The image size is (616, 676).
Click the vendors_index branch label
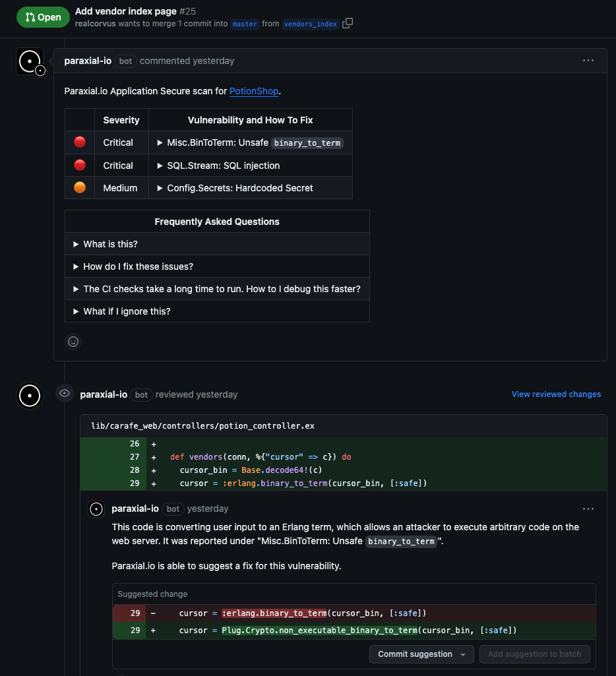310,24
